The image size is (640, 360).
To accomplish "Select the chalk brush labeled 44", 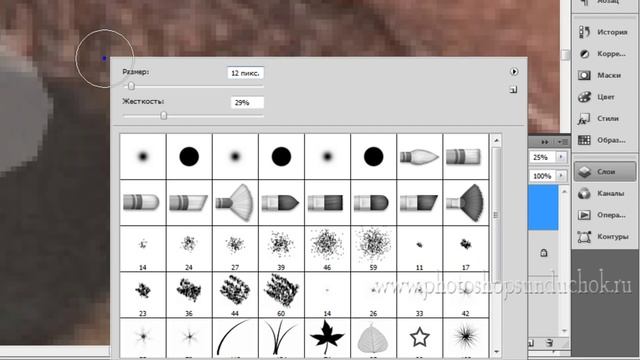I will 235,295.
